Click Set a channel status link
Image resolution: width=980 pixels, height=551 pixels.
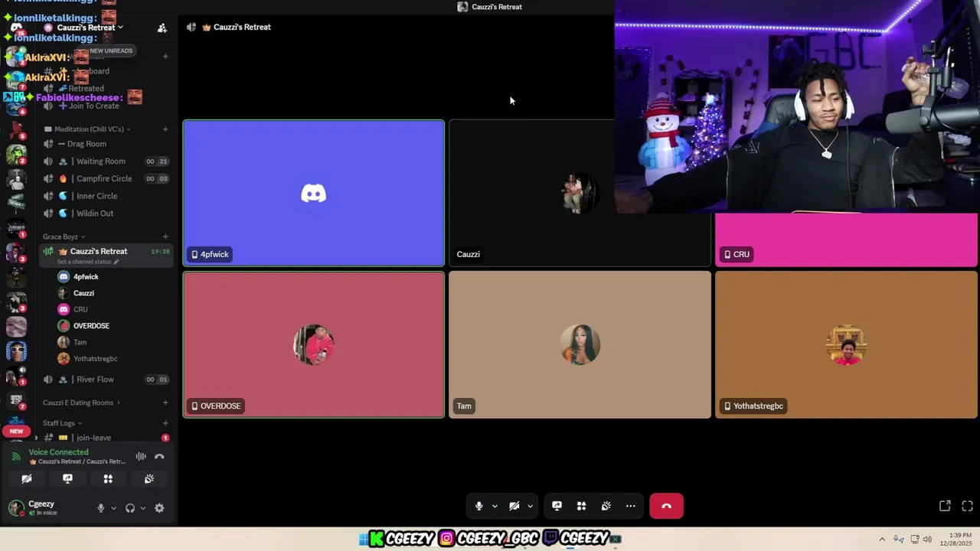tap(87, 262)
